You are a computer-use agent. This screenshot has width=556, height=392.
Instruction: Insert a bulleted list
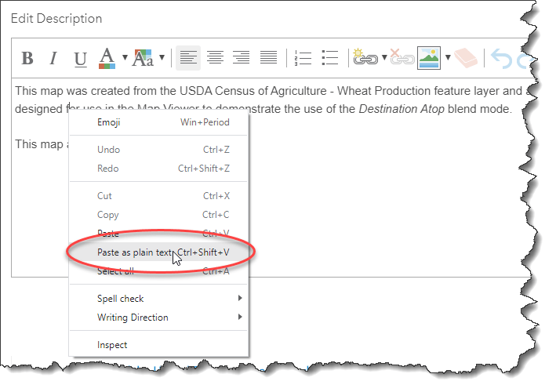tap(330, 58)
